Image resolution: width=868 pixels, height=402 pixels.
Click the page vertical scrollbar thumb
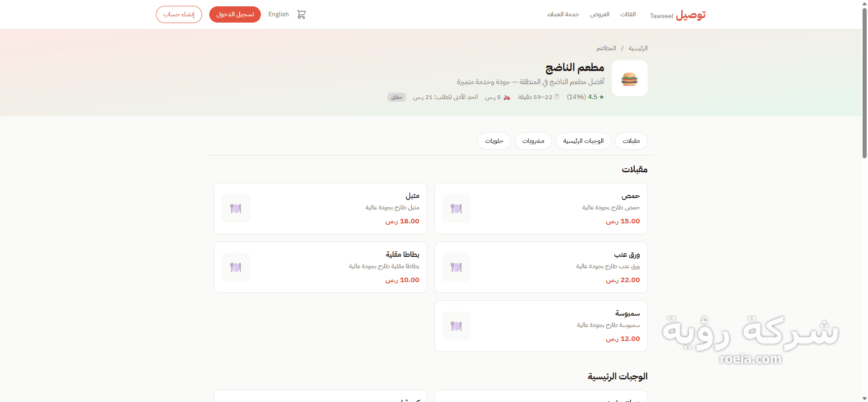click(x=864, y=83)
